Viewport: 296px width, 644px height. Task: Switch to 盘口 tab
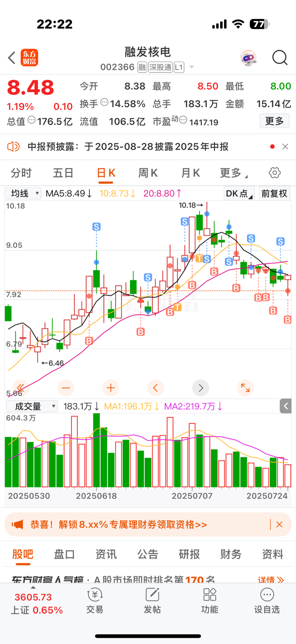click(64, 554)
